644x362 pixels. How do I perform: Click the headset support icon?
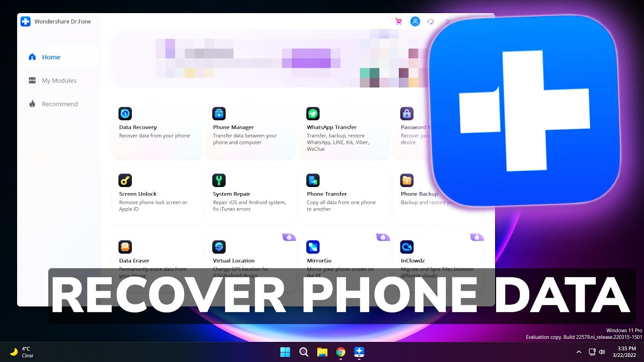(431, 22)
